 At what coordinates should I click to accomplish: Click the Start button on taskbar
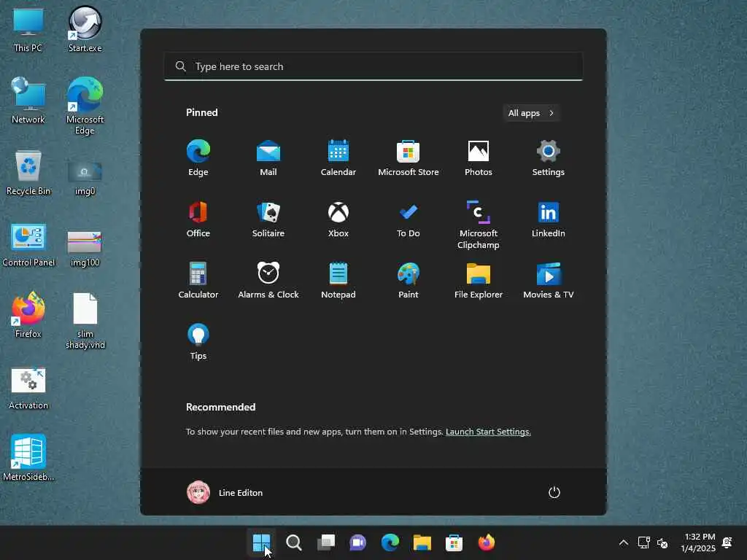click(262, 542)
